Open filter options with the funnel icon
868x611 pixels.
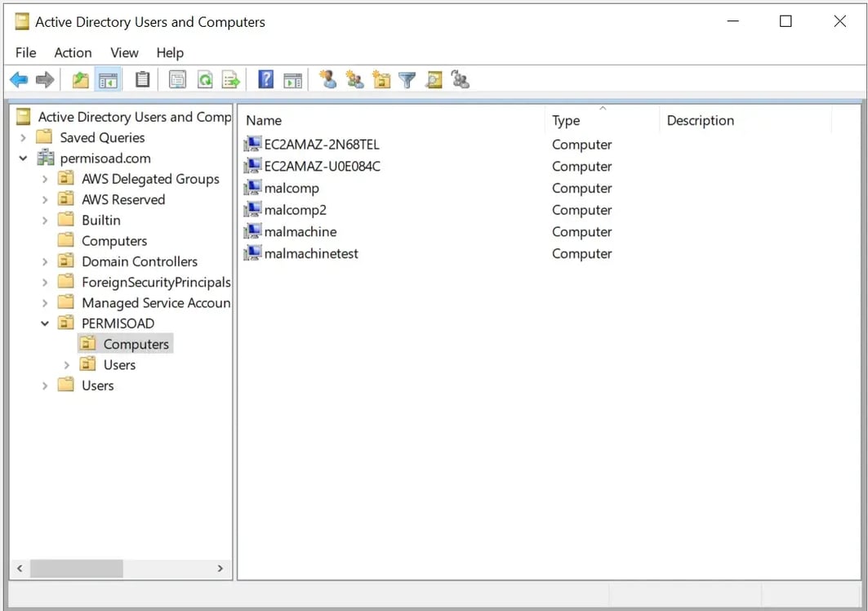[x=407, y=80]
